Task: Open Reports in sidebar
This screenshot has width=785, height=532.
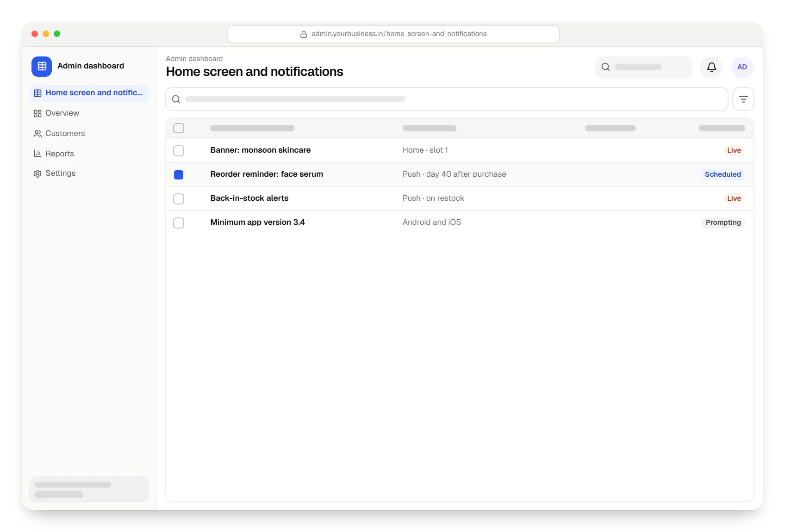Action: coord(89,154)
